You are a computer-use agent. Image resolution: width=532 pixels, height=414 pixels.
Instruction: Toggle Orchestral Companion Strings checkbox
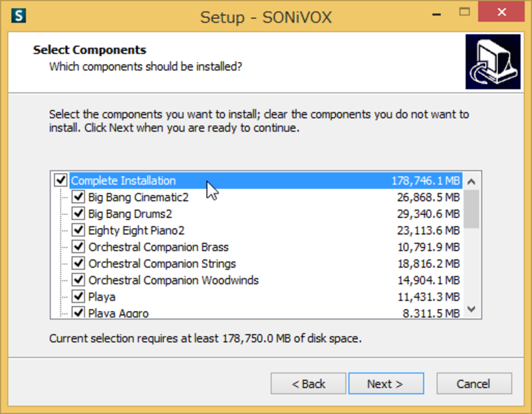pos(78,263)
